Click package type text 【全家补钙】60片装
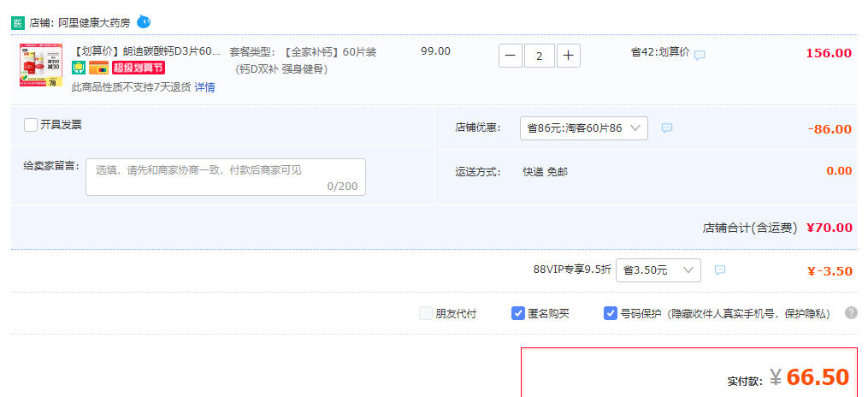 tap(330, 52)
